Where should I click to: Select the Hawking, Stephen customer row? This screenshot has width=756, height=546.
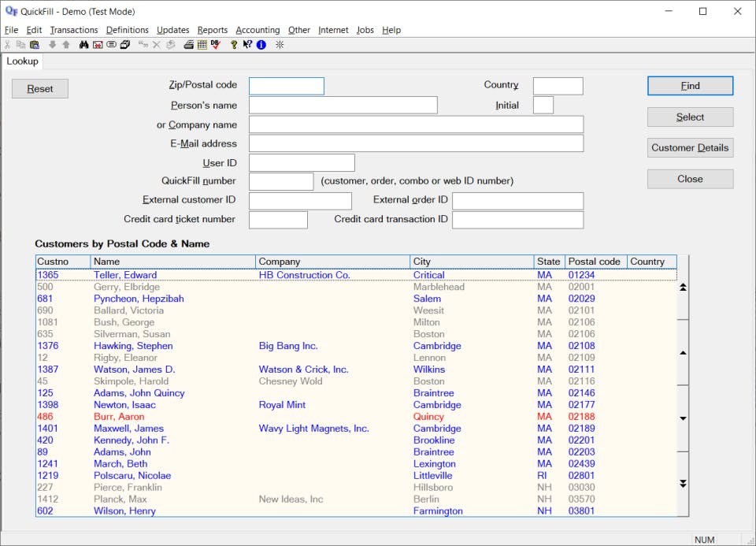pos(133,346)
